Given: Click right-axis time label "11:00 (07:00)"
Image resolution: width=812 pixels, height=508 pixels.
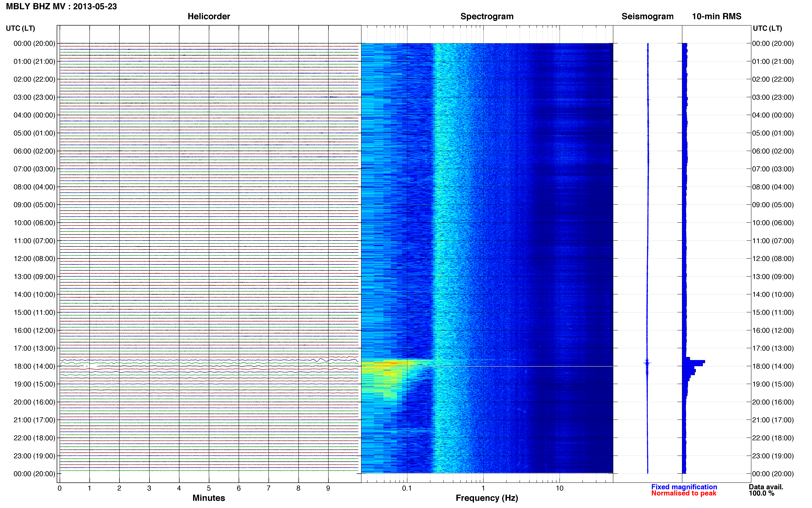Looking at the screenshot, I should [773, 241].
